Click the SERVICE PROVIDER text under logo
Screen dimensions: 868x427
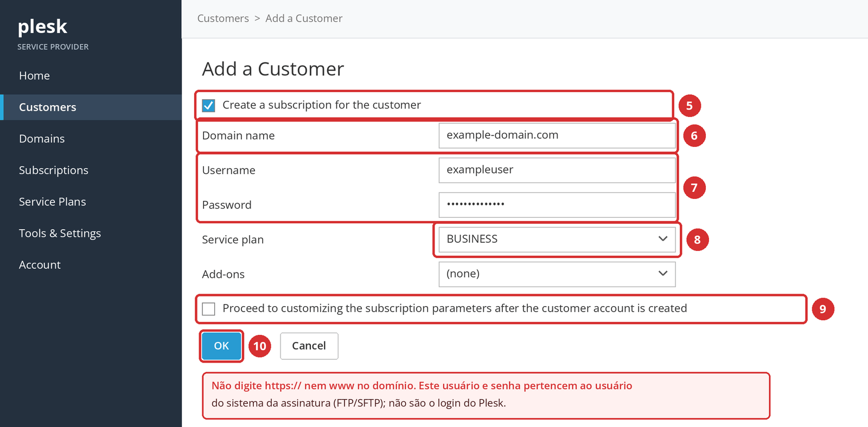(53, 47)
